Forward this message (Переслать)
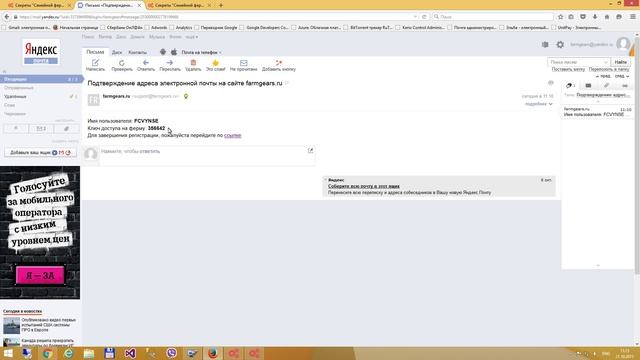The height and width of the screenshot is (360, 640). point(170,65)
